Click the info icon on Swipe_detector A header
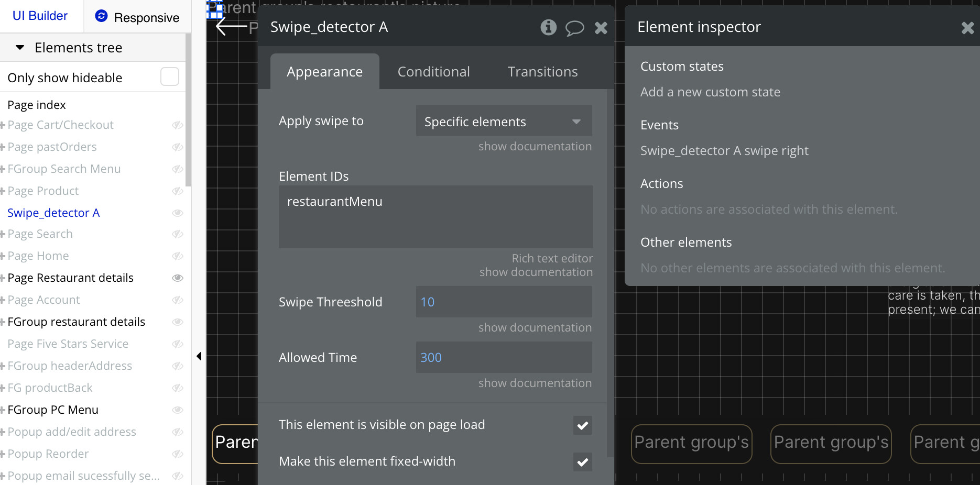980x485 pixels. (548, 28)
